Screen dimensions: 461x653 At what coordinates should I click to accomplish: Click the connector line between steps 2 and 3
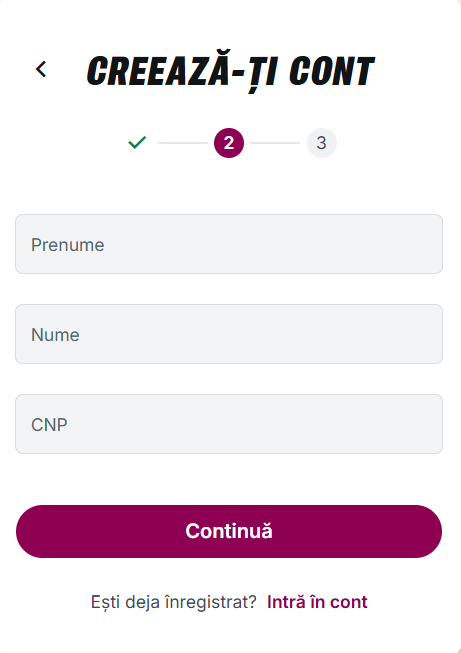tap(275, 143)
